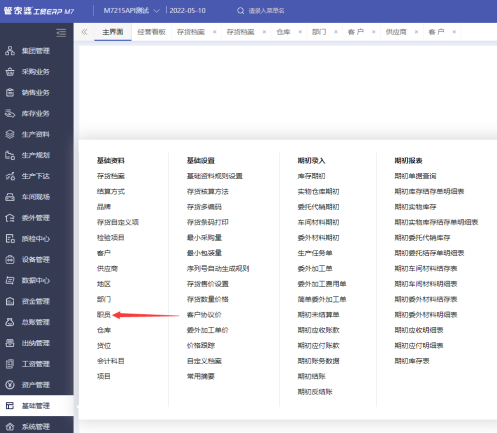Open 基础资料规则设置 link
The height and width of the screenshot is (433, 497).
(x=215, y=176)
